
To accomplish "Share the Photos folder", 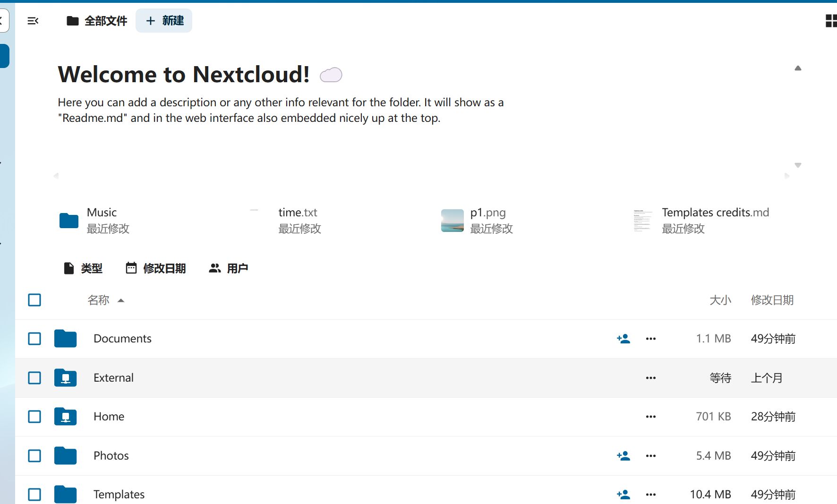I will [x=623, y=456].
